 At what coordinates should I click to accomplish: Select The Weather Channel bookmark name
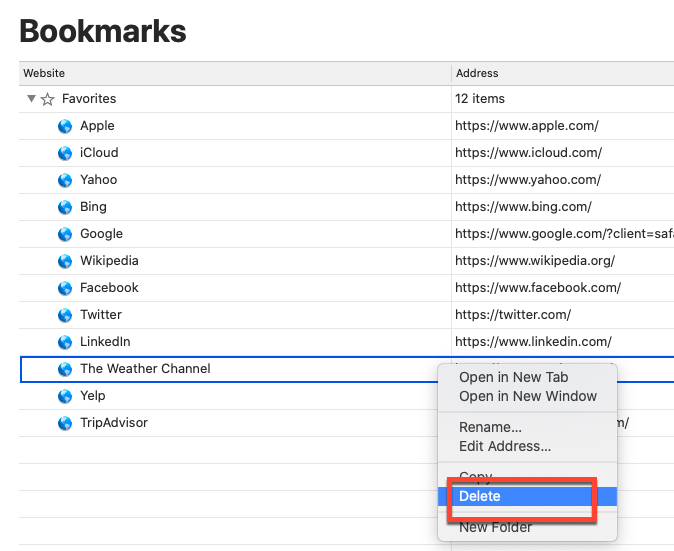[145, 369]
